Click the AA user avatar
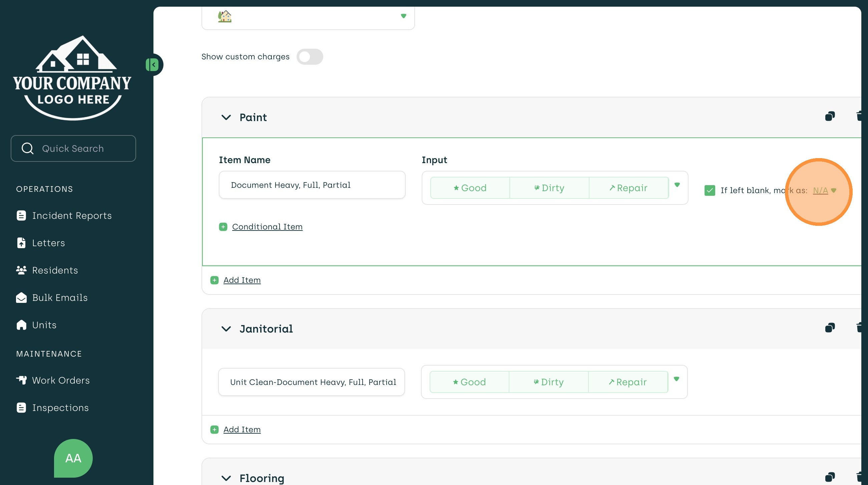The width and height of the screenshot is (868, 485). click(x=73, y=458)
